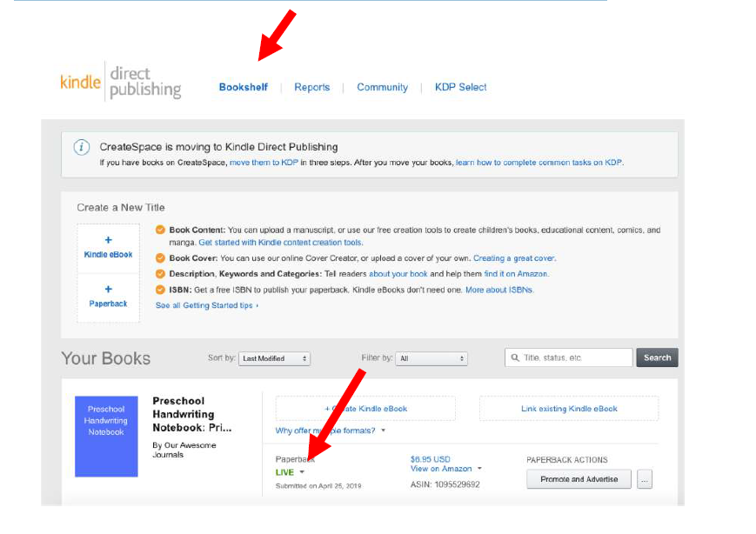
Task: Open 'More about ISBNs' link
Action: click(499, 290)
